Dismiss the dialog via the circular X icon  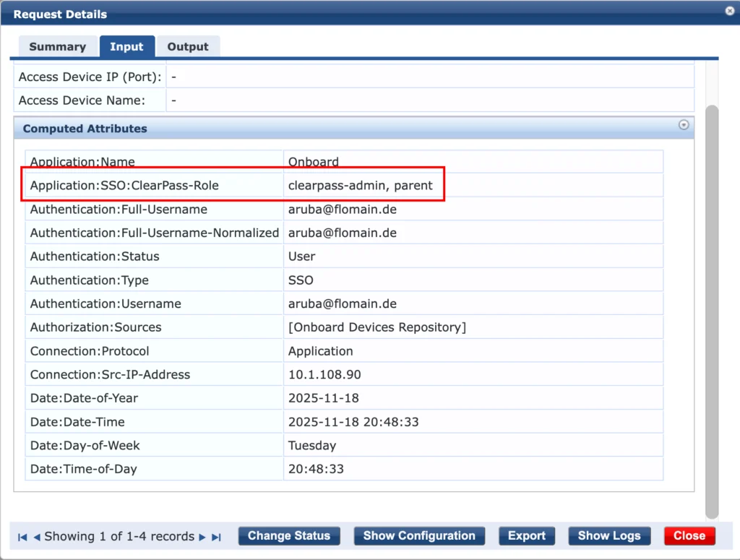tap(728, 11)
